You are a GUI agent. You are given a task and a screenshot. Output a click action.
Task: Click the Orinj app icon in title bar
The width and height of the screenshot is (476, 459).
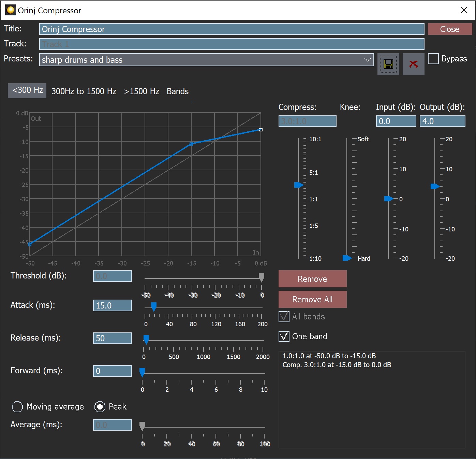point(11,10)
